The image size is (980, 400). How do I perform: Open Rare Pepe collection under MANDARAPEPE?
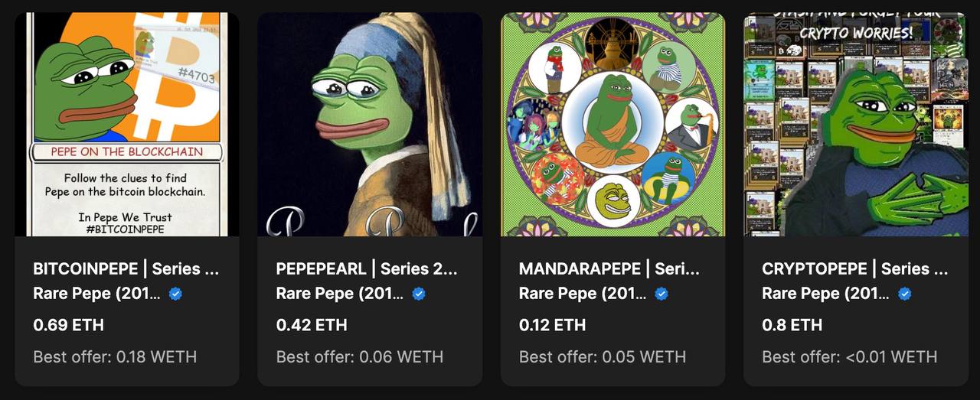[583, 294]
